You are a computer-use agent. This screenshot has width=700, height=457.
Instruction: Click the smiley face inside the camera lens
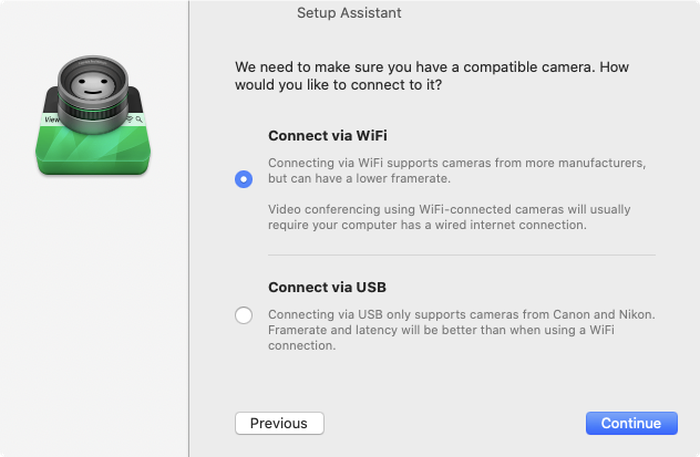pyautogui.click(x=93, y=86)
